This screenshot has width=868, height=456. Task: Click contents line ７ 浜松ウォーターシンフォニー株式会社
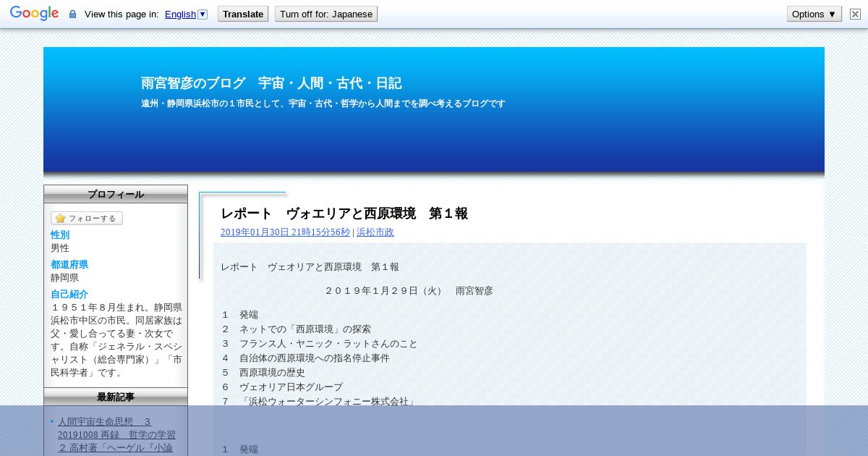(x=319, y=402)
